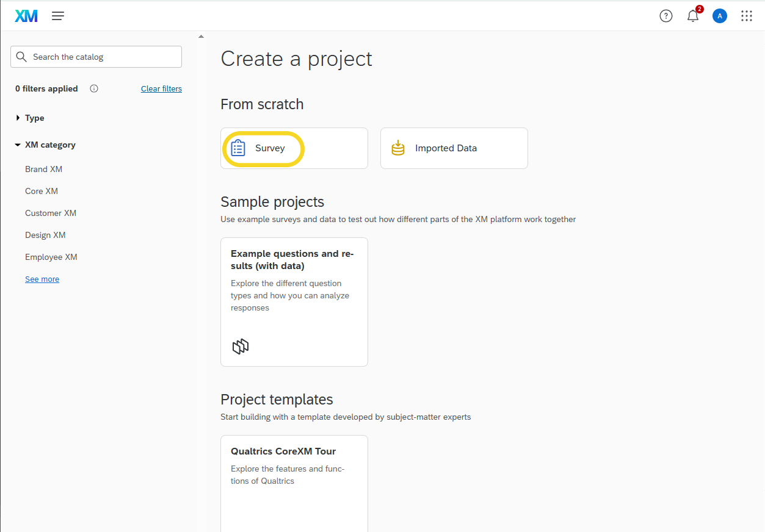The height and width of the screenshot is (532, 765).
Task: Select the Customer XM category
Action: [x=51, y=213]
